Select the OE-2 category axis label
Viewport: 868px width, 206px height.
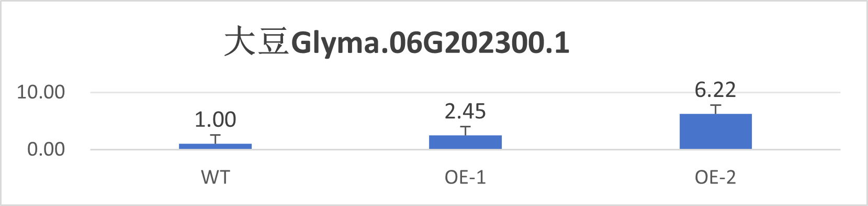[x=715, y=178]
